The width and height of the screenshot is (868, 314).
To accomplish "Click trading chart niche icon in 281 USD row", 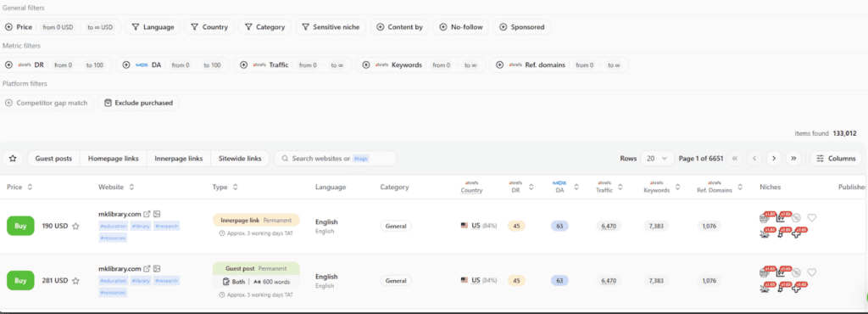I will (782, 272).
